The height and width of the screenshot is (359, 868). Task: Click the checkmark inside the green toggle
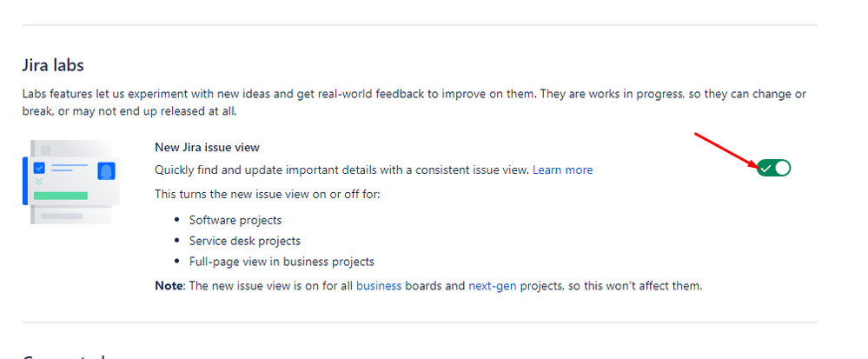point(766,169)
